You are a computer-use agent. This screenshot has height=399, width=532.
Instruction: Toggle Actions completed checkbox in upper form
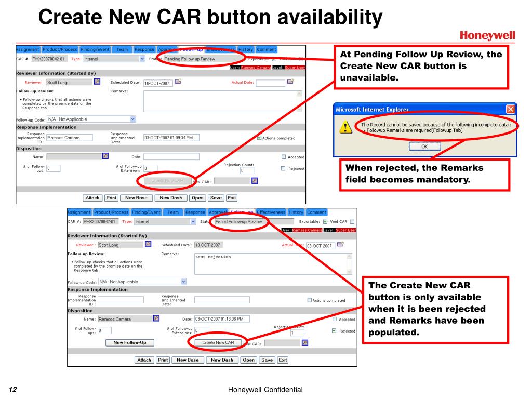(259, 138)
